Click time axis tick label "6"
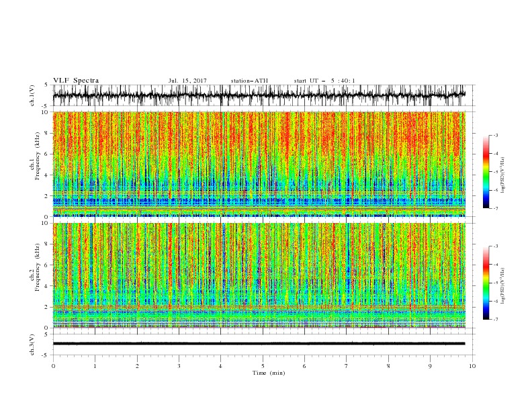Viewport: 532px width, 411px height. pos(304,366)
